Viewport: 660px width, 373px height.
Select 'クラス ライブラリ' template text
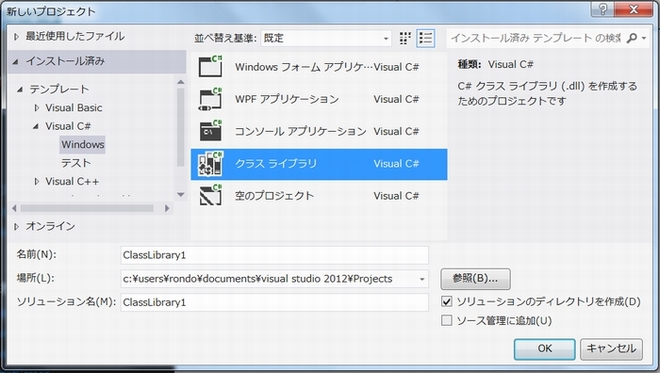pyautogui.click(x=276, y=164)
